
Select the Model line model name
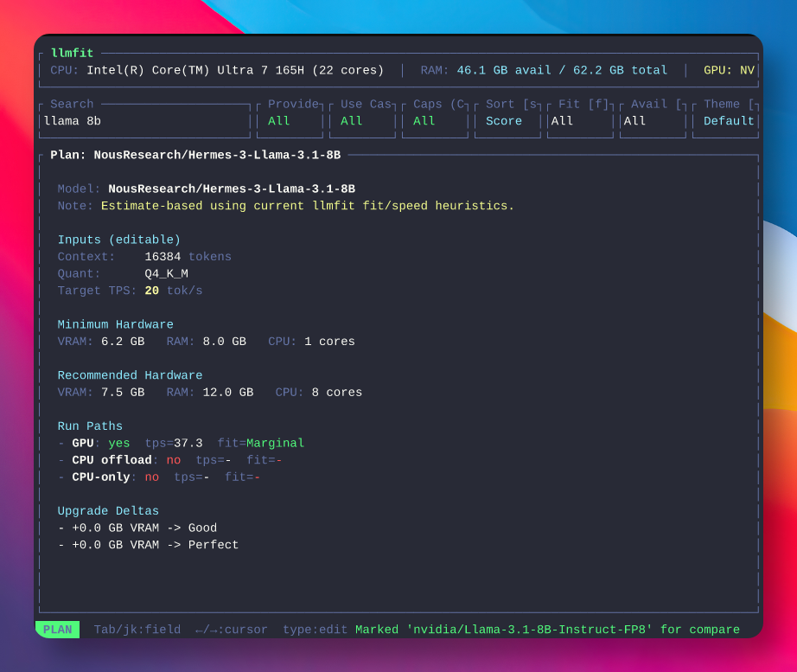point(232,189)
